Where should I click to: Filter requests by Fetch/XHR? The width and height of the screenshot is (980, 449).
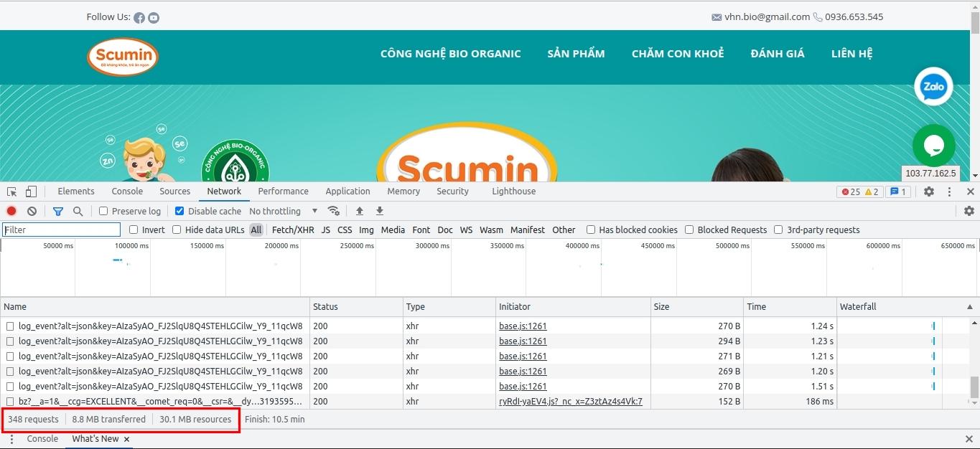(293, 230)
